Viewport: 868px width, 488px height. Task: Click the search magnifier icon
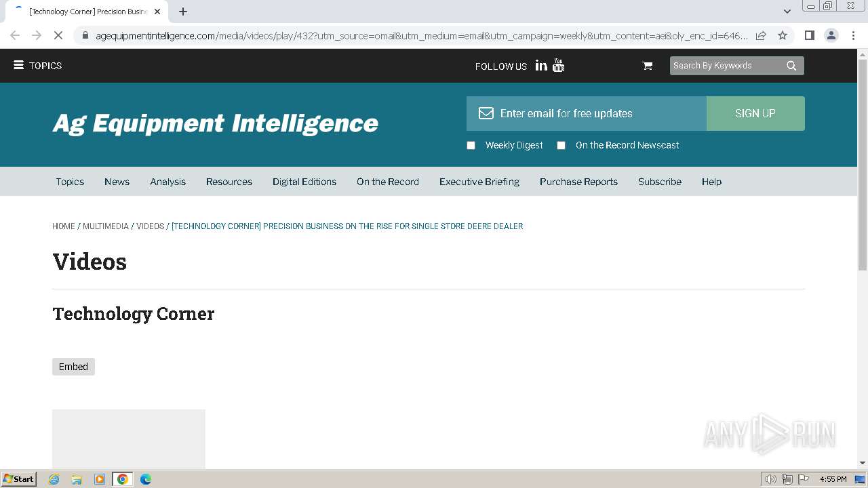pos(791,66)
